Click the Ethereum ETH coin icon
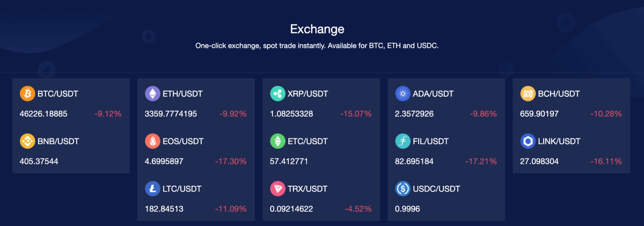The width and height of the screenshot is (644, 226). (153, 94)
